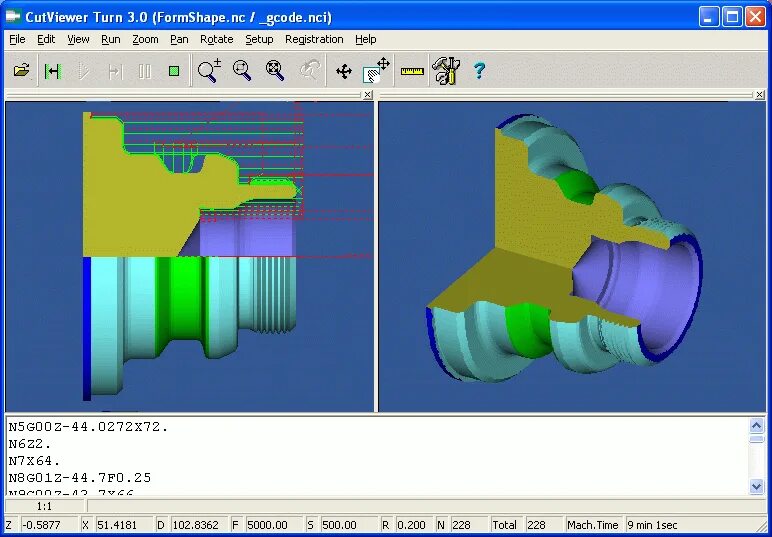772x537 pixels.
Task: Click the Total value 228 field
Action: point(543,525)
